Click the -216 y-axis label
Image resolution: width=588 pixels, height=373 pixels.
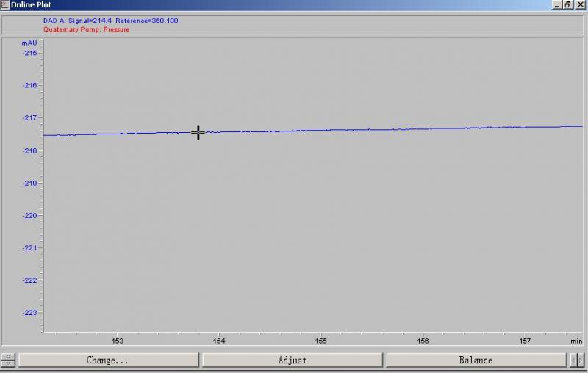coord(29,85)
